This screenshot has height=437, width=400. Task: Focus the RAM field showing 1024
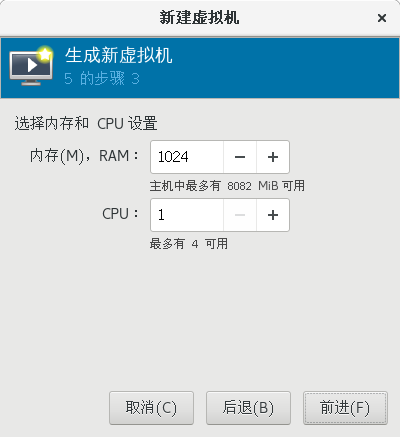pyautogui.click(x=187, y=157)
